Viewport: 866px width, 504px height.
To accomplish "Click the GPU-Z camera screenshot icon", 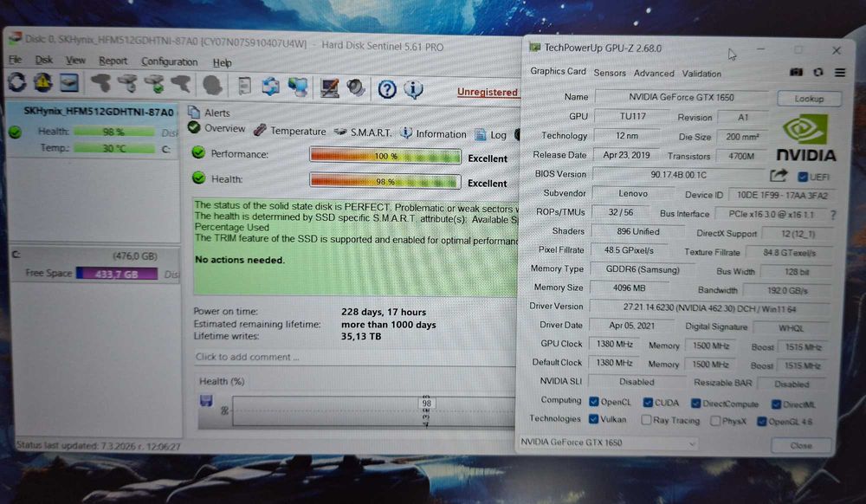I will pyautogui.click(x=796, y=73).
